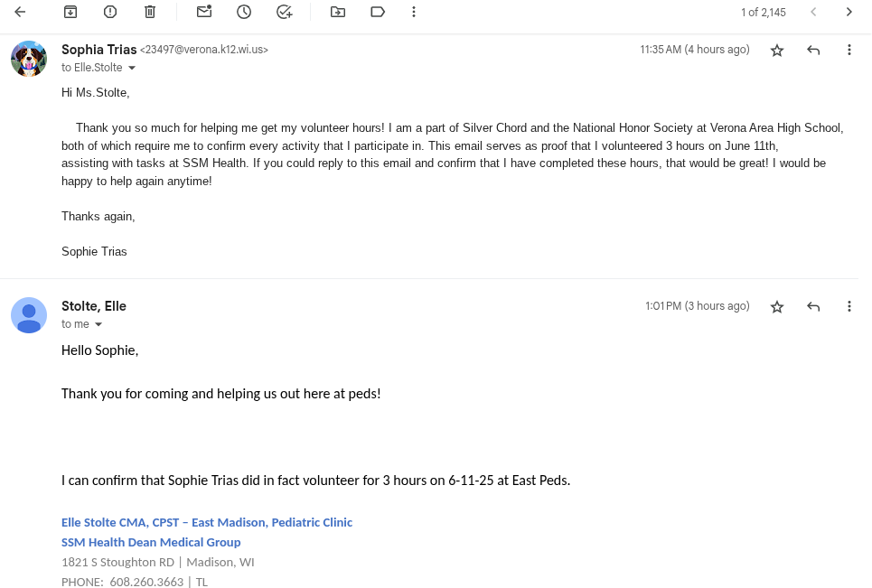Report this conversation as spam
Viewport: 872px width, 588px height.
(110, 12)
